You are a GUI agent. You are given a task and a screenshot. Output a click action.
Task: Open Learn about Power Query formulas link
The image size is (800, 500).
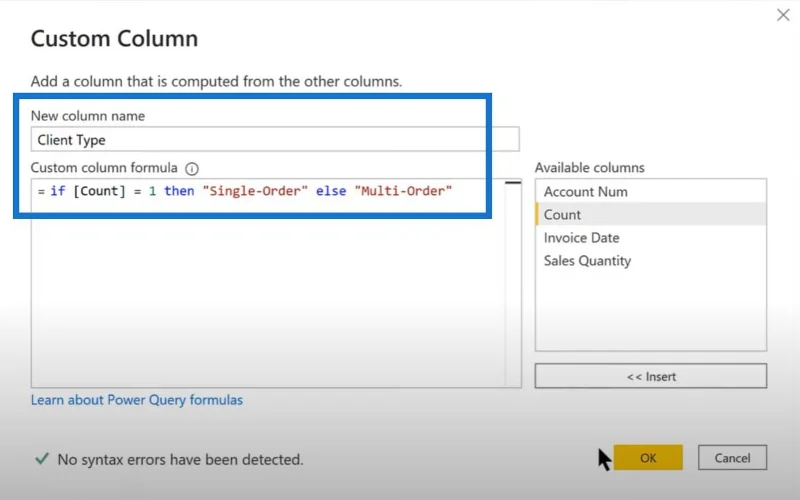pos(137,400)
